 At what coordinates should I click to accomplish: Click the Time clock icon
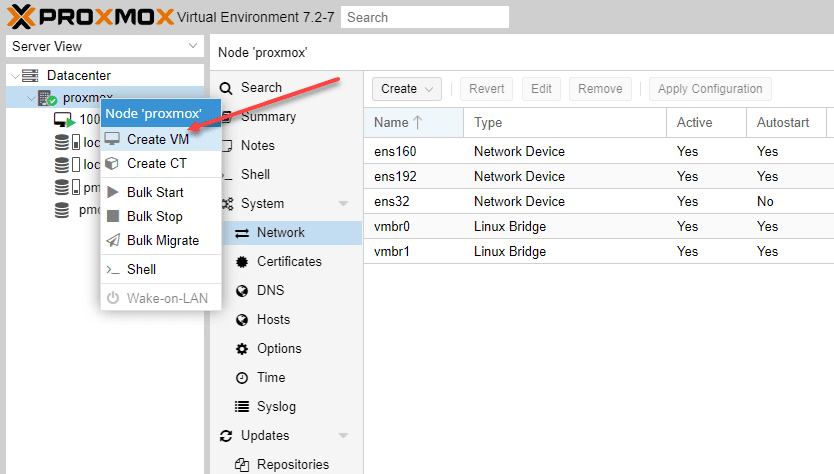tap(242, 378)
